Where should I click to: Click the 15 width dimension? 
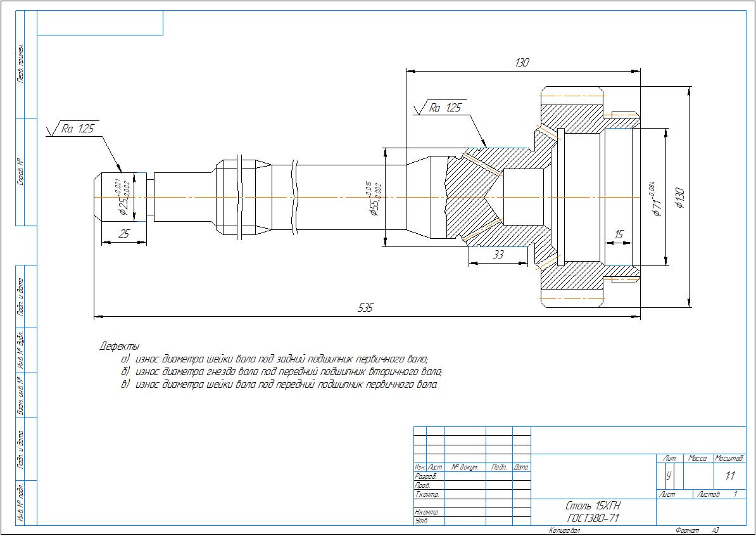point(619,234)
